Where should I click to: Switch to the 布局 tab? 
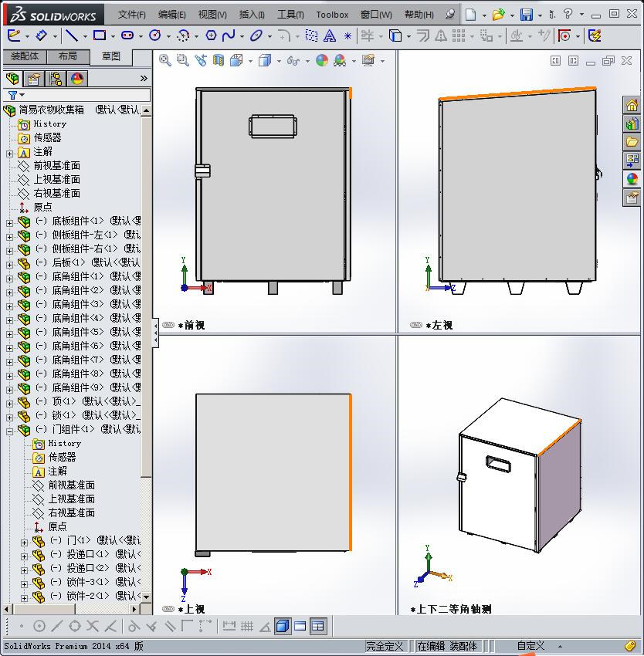coord(68,56)
